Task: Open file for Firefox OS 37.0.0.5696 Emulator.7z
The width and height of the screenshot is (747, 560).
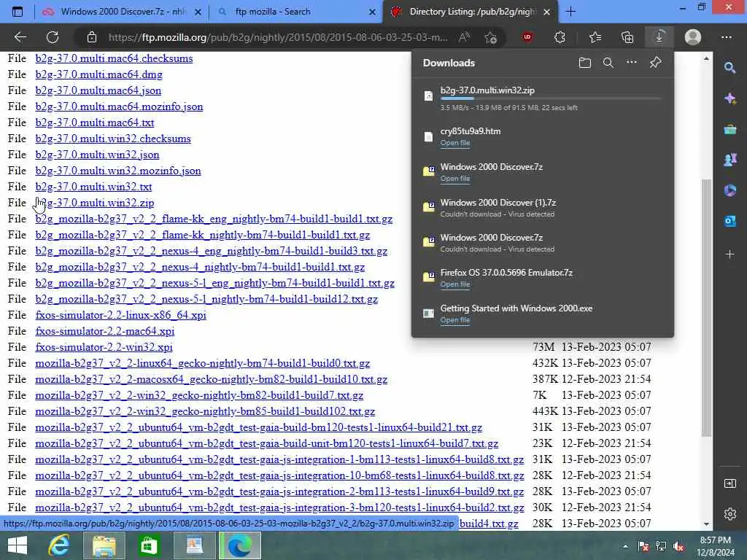Action: (x=455, y=284)
